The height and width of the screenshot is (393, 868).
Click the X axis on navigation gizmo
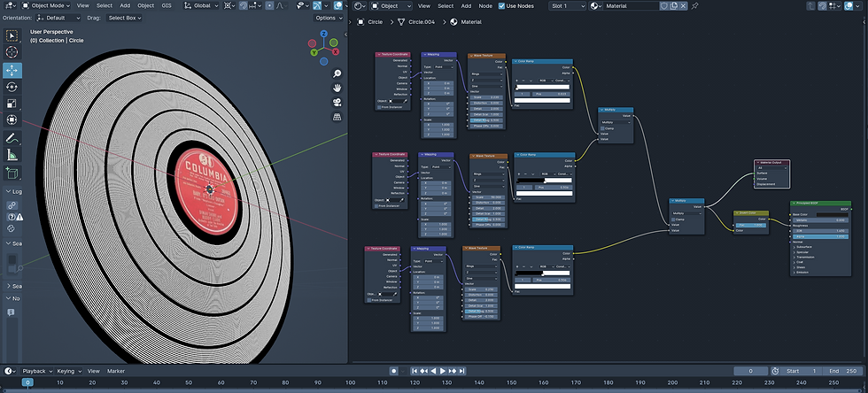pos(336,51)
